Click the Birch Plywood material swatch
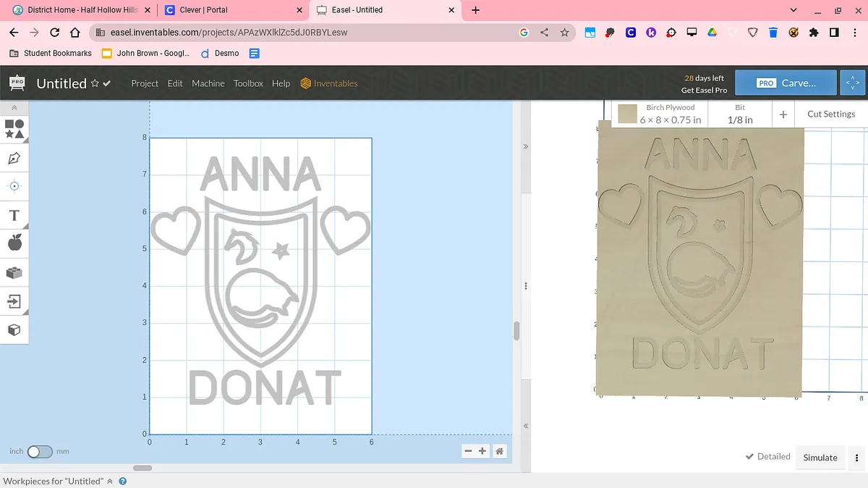The image size is (868, 488). (627, 114)
